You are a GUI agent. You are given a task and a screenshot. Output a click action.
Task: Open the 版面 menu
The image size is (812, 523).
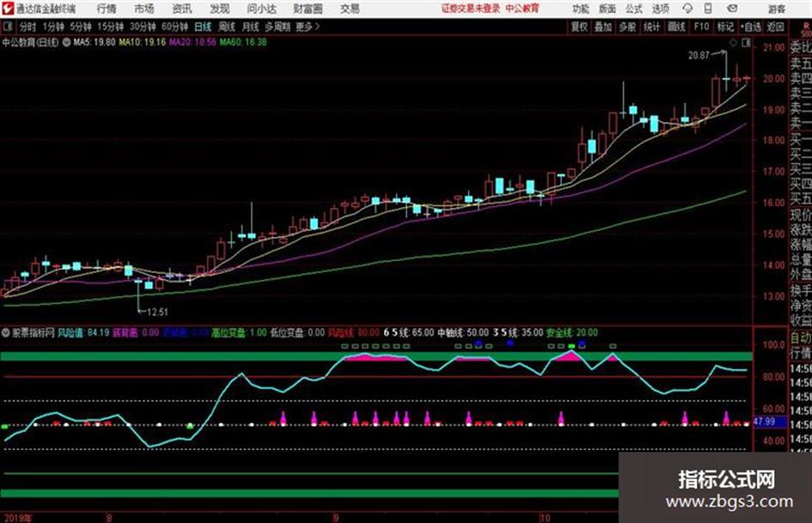click(607, 9)
